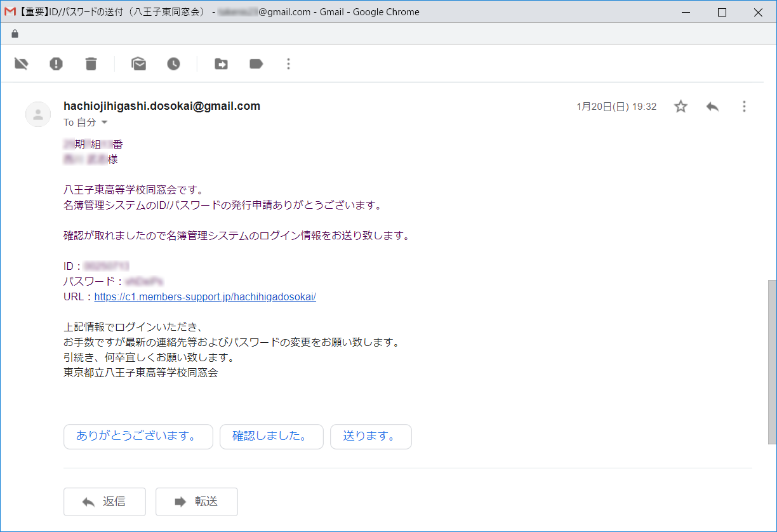Open the Move to folder icon
Image resolution: width=777 pixels, height=532 pixels.
(221, 63)
